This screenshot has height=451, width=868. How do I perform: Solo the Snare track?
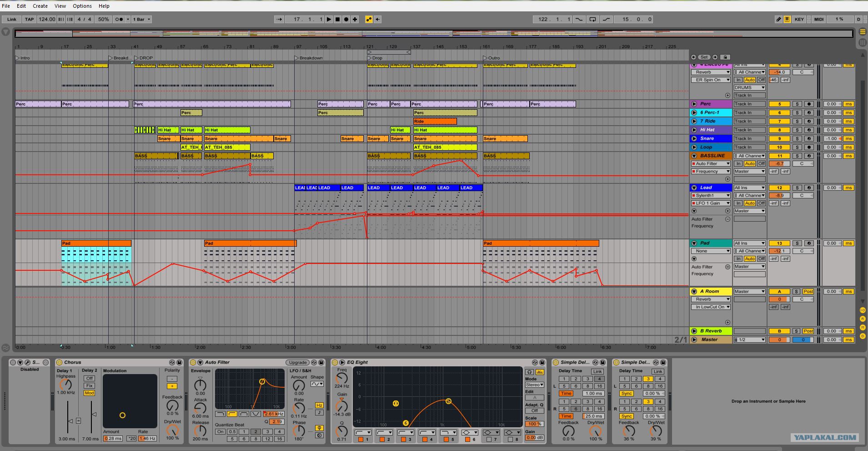coord(797,138)
